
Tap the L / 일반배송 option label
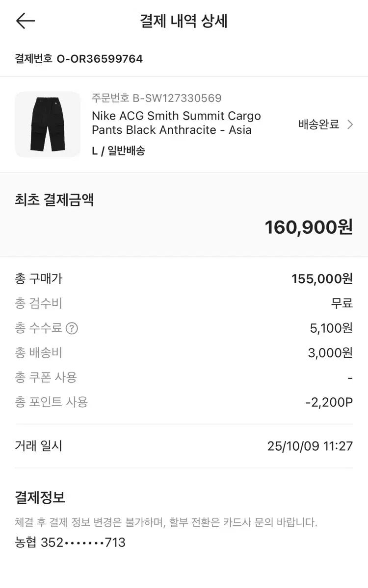point(118,151)
